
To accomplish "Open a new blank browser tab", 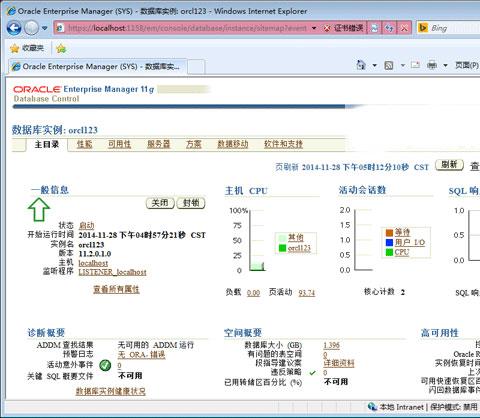I will [196, 67].
